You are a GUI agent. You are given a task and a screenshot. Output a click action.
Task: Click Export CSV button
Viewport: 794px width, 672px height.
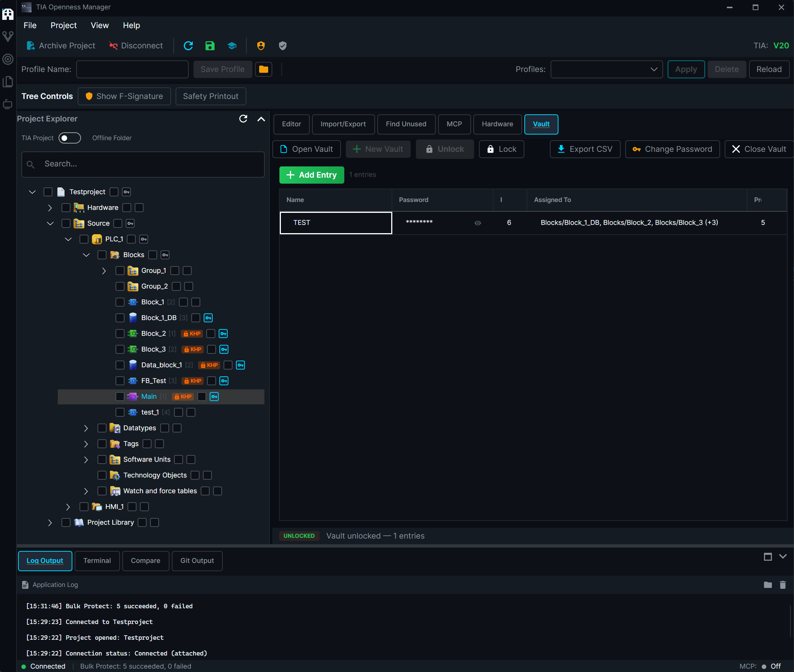pos(585,149)
